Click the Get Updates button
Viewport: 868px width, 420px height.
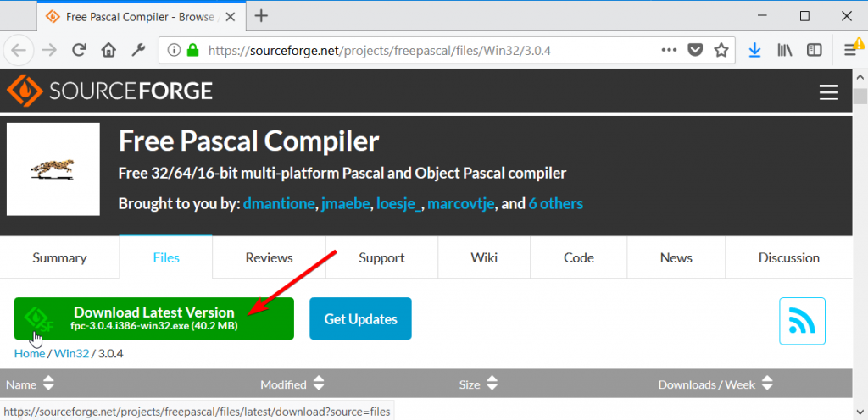pyautogui.click(x=360, y=319)
